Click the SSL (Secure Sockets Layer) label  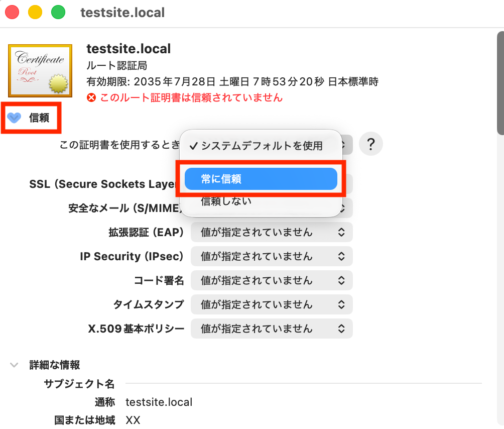(102, 184)
